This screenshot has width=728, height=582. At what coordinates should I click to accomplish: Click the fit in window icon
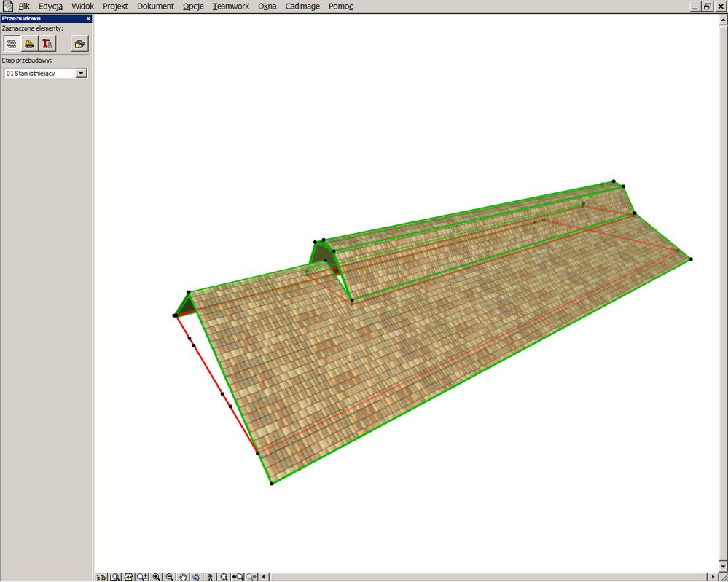coord(224,577)
